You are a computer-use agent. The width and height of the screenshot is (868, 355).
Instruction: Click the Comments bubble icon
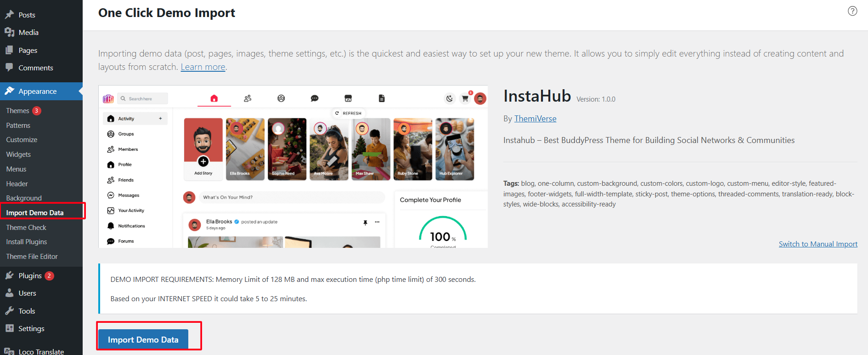click(9, 68)
